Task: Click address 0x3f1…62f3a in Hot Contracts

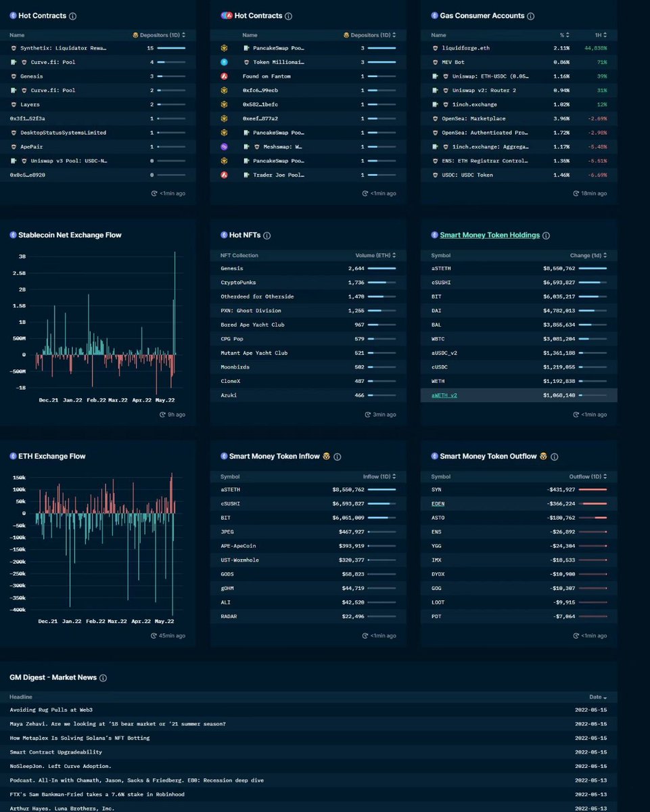Action: coord(27,118)
